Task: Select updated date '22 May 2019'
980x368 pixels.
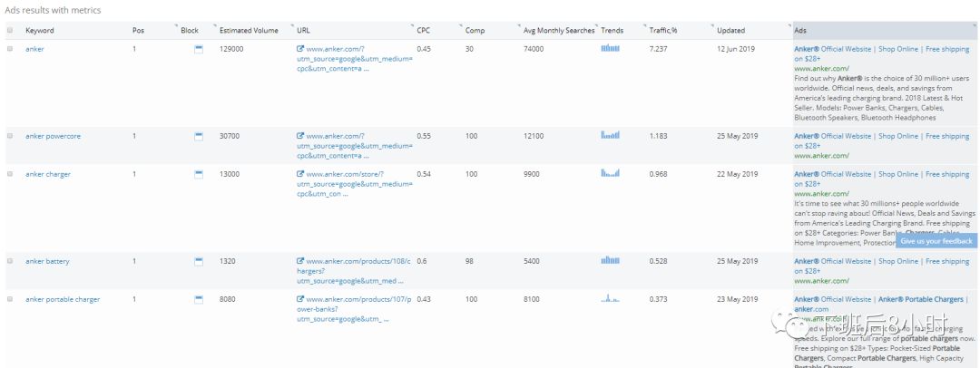Action: pos(738,174)
